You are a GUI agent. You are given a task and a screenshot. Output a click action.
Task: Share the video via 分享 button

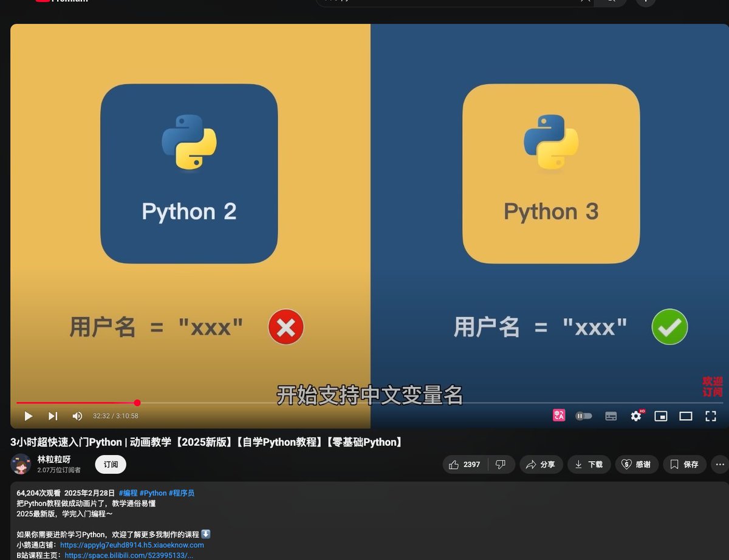(x=541, y=465)
